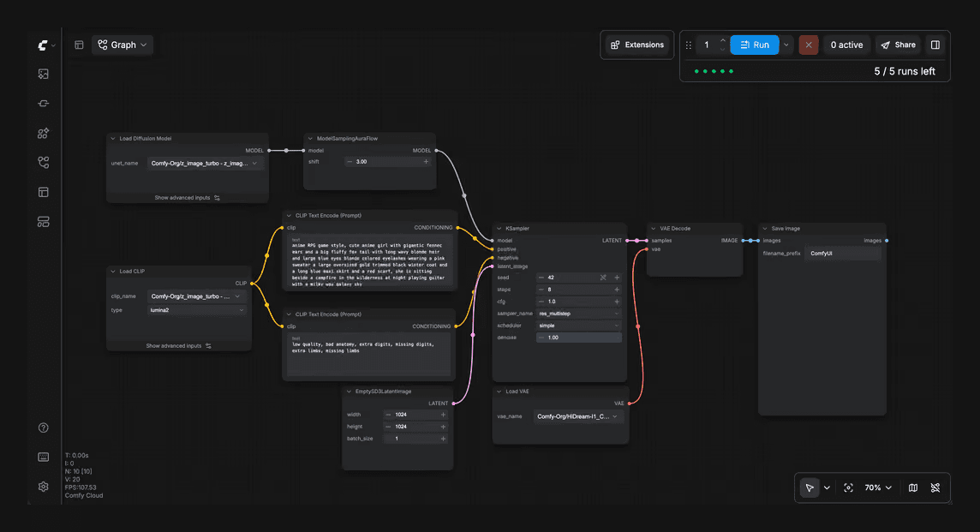Click randomize icon in seed field
The image size is (980, 532).
pyautogui.click(x=603, y=278)
